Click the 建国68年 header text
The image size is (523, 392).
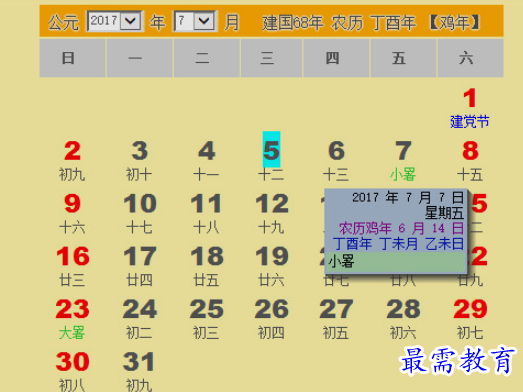[293, 23]
